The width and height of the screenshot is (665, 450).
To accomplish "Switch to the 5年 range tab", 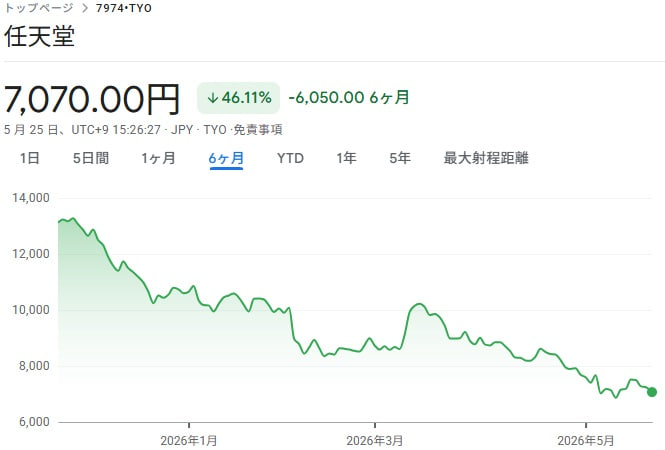I will click(x=400, y=158).
